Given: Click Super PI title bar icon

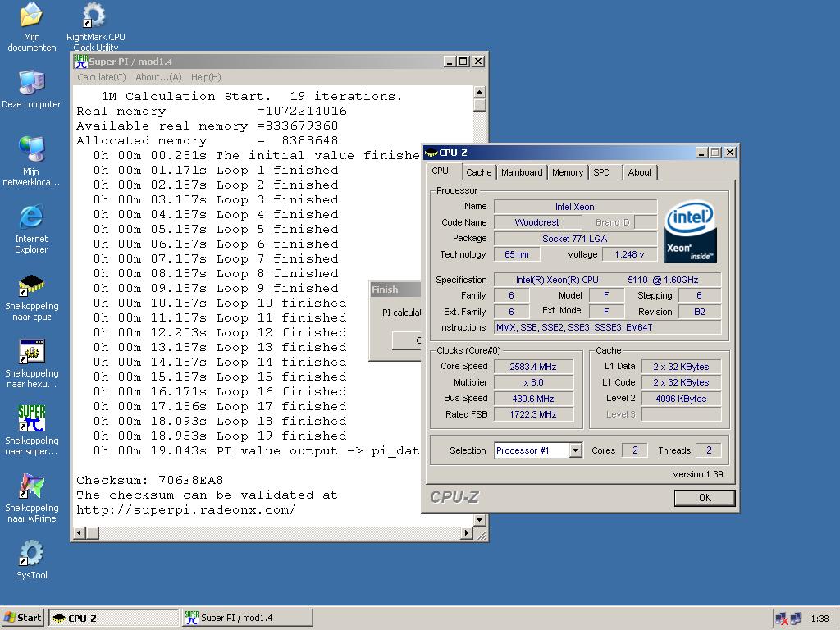Looking at the screenshot, I should coord(80,61).
